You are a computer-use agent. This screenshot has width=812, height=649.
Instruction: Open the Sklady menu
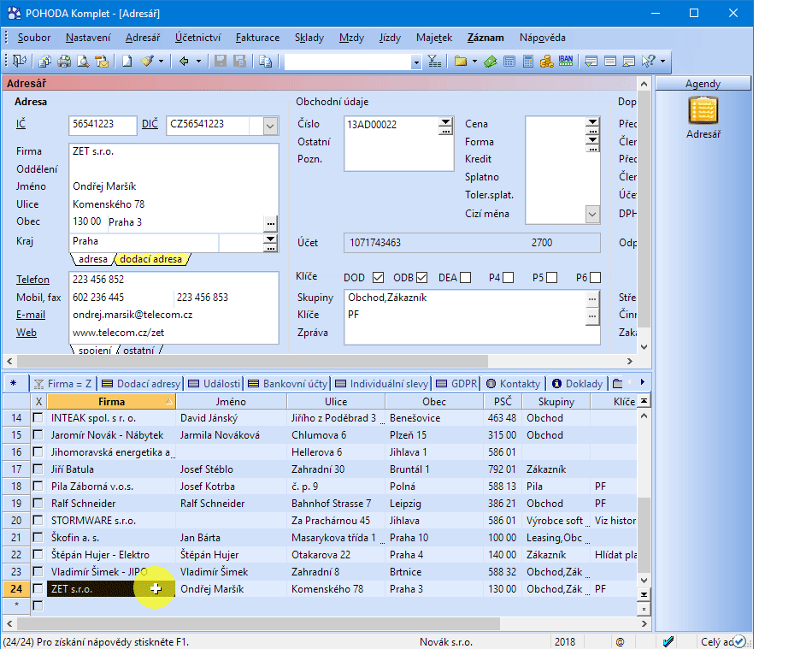pyautogui.click(x=309, y=38)
